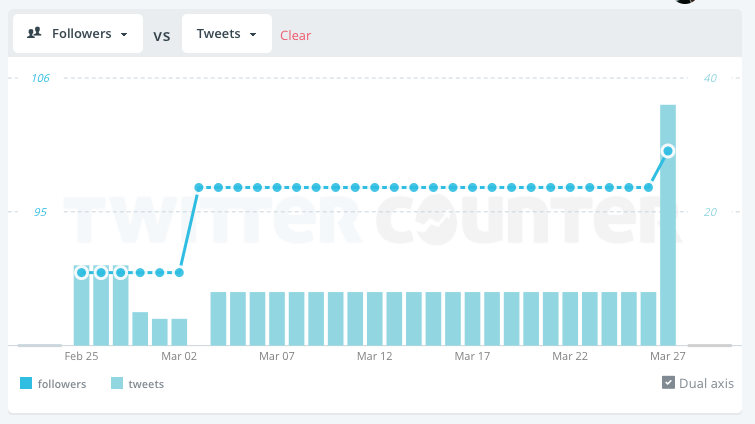The height and width of the screenshot is (424, 755).
Task: Click the Feb 25 date label
Action: click(81, 356)
